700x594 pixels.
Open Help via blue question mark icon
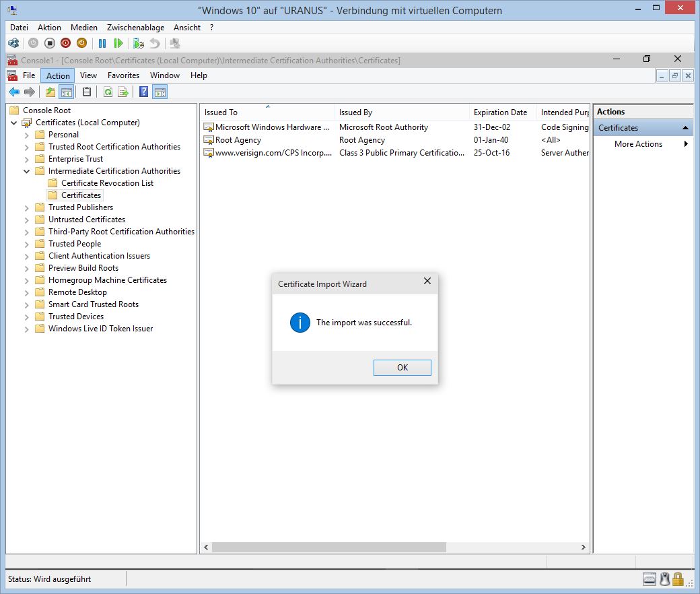(x=143, y=92)
